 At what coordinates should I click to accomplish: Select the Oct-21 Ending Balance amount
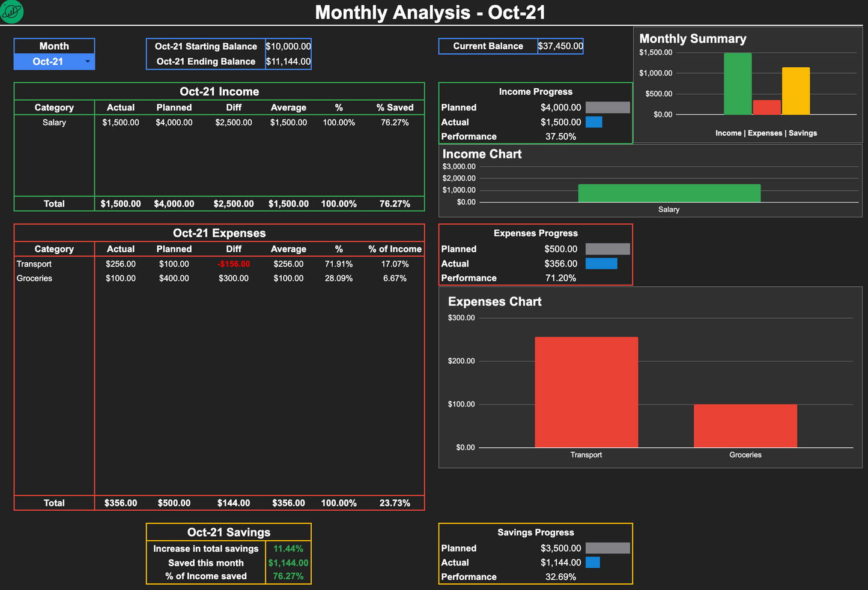coord(288,61)
